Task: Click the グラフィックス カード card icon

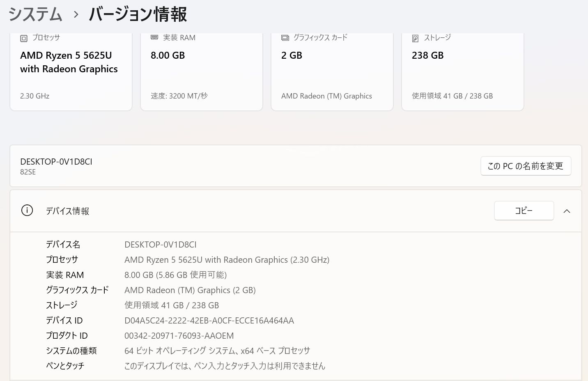Action: (x=285, y=38)
